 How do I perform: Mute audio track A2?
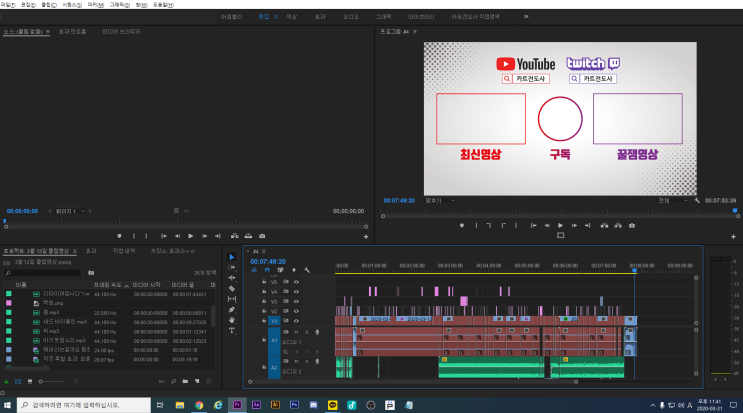[296, 361]
